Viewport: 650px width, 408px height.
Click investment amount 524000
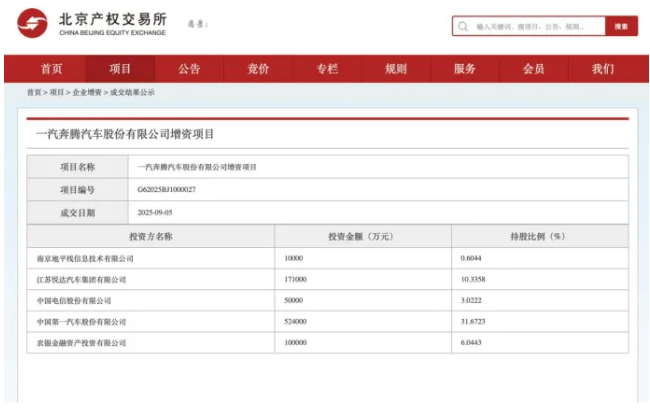(296, 321)
